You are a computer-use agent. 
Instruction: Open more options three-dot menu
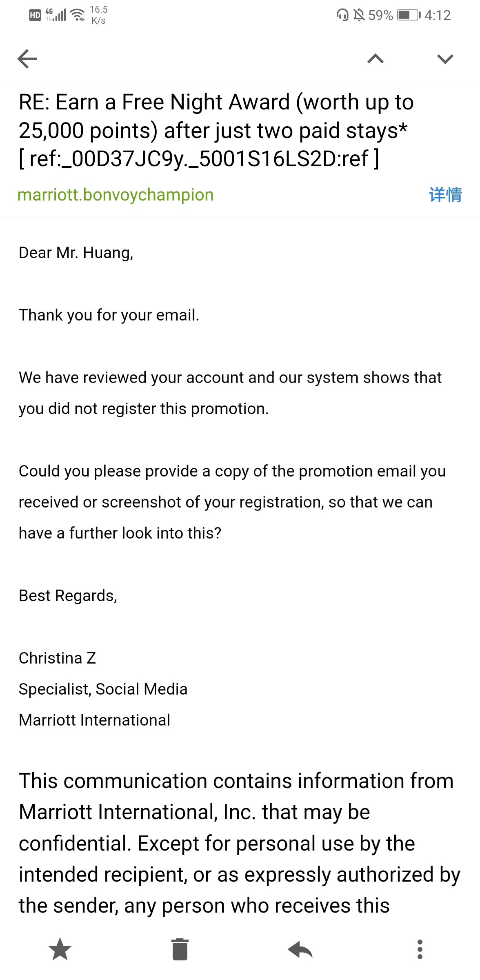pos(420,949)
